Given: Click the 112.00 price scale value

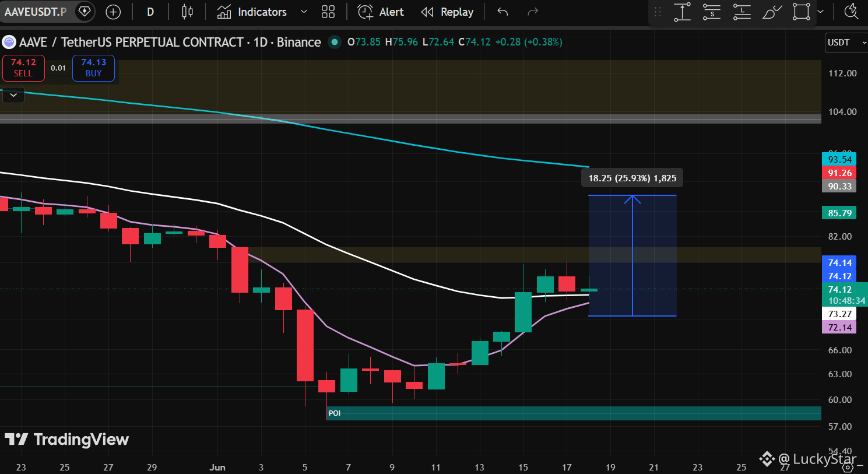Looking at the screenshot, I should 842,73.
